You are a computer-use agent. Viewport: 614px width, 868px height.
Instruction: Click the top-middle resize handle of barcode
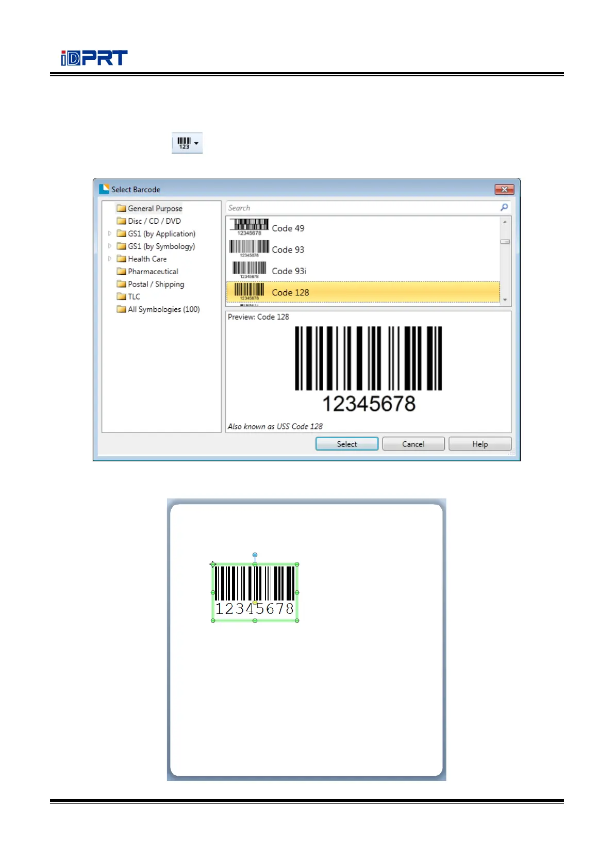[x=255, y=565]
